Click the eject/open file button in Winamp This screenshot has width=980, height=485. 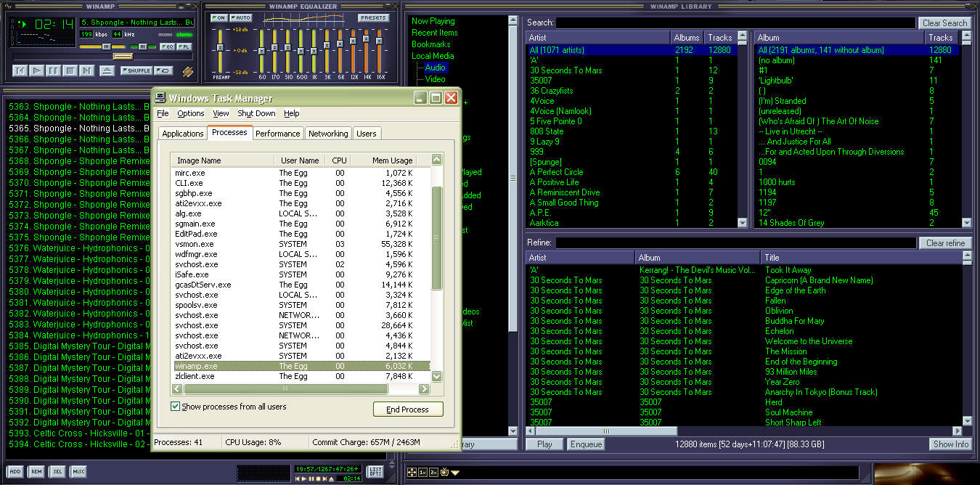click(x=107, y=70)
